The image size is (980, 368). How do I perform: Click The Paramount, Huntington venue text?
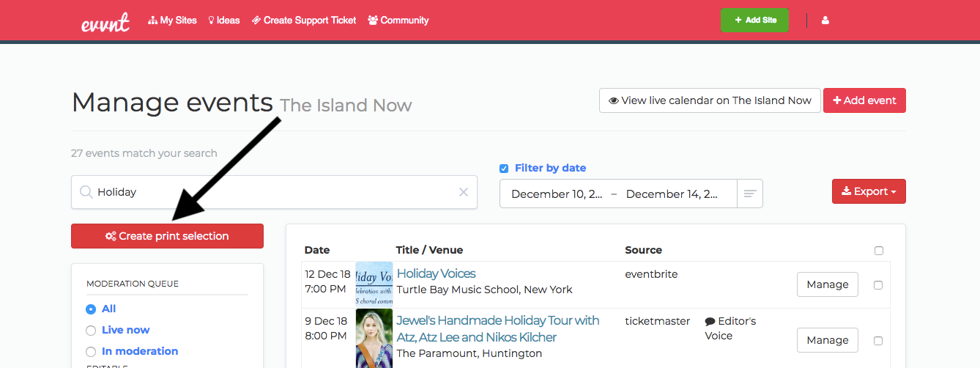[469, 353]
